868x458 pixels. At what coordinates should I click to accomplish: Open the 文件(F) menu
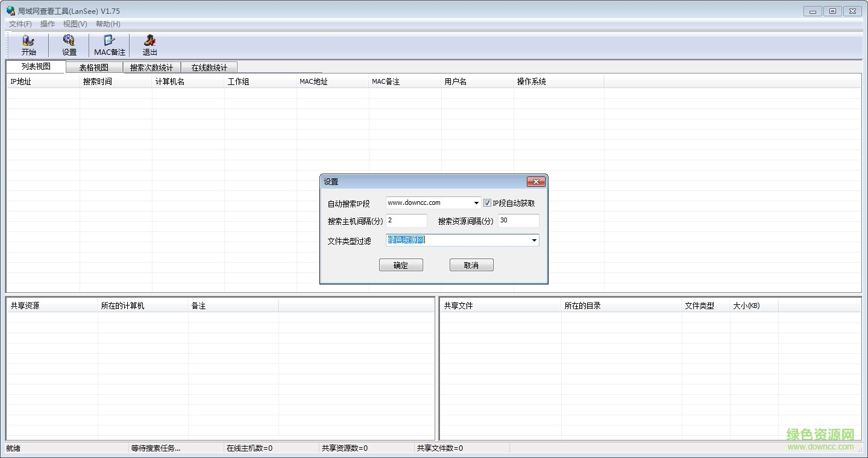click(20, 24)
